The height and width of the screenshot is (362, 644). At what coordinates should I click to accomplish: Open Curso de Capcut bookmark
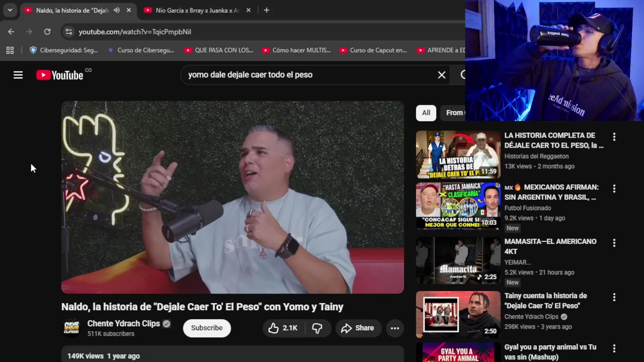tap(373, 50)
